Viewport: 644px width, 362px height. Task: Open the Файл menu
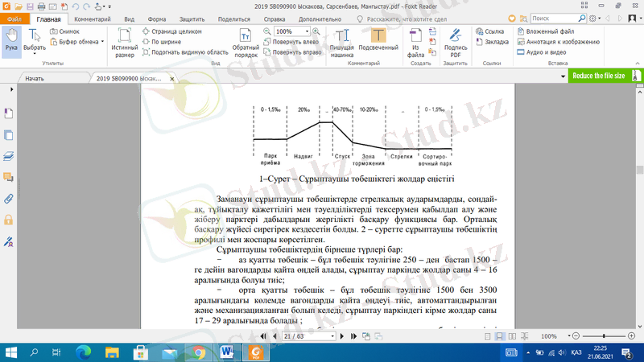[x=14, y=18]
